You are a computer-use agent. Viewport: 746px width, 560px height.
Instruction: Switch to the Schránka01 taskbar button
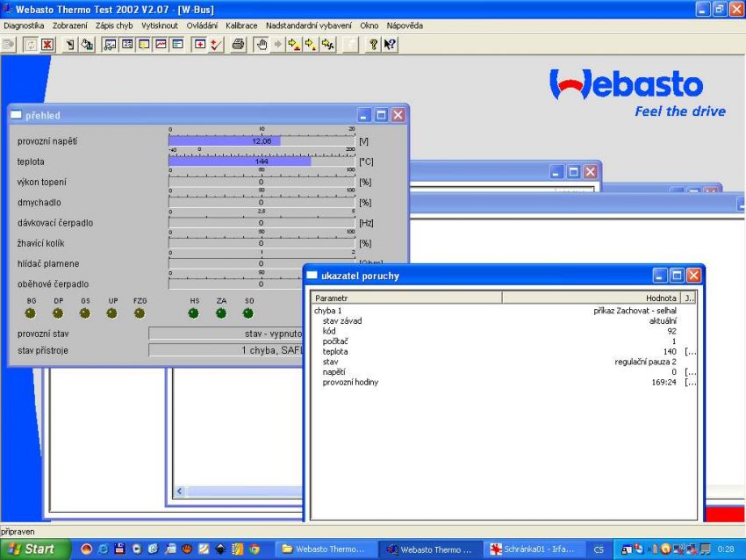(533, 549)
